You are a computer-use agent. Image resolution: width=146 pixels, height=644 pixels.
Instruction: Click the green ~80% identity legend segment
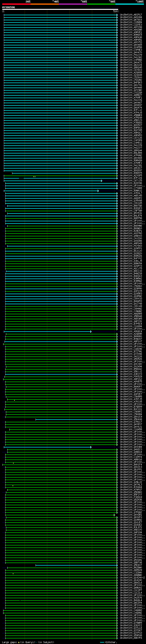click(x=101, y=4)
